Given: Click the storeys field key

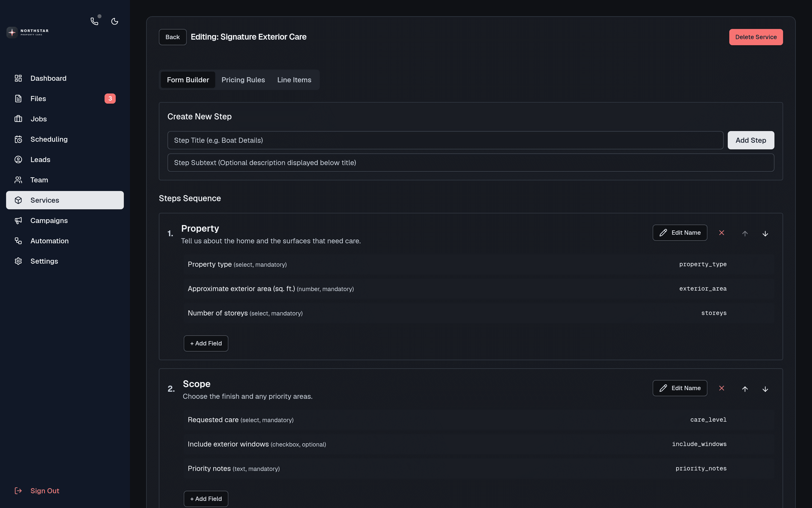Looking at the screenshot, I should click(x=714, y=313).
